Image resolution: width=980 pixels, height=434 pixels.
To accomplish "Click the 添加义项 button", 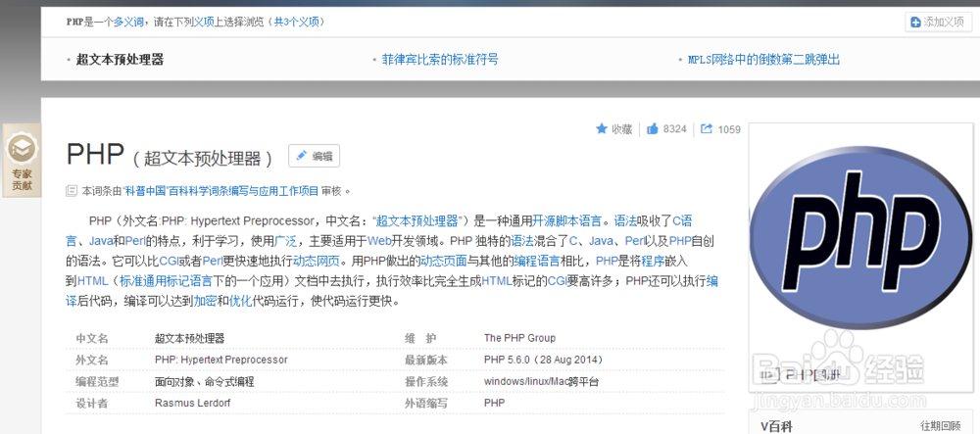I will point(938,22).
